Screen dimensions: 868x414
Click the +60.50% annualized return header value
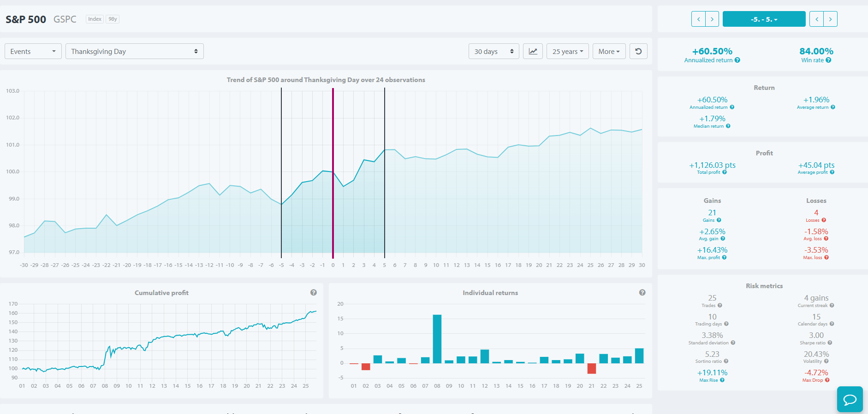[x=712, y=51]
